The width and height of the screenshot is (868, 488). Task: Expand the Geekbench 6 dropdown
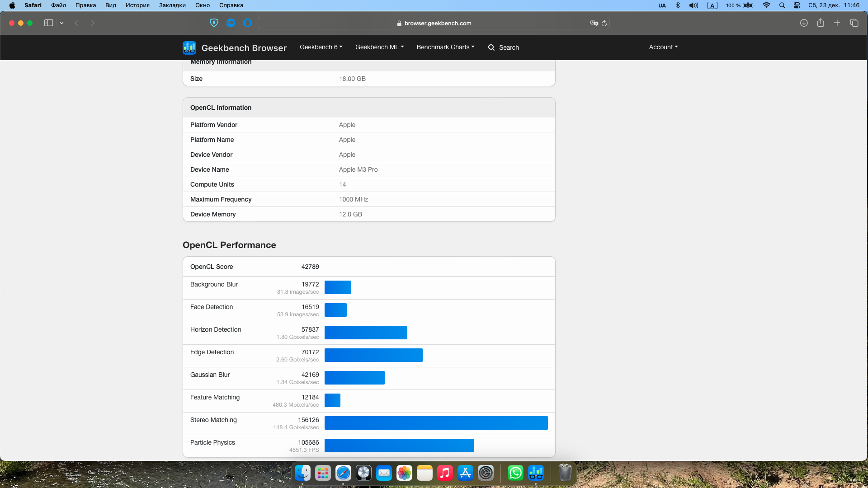click(x=321, y=47)
